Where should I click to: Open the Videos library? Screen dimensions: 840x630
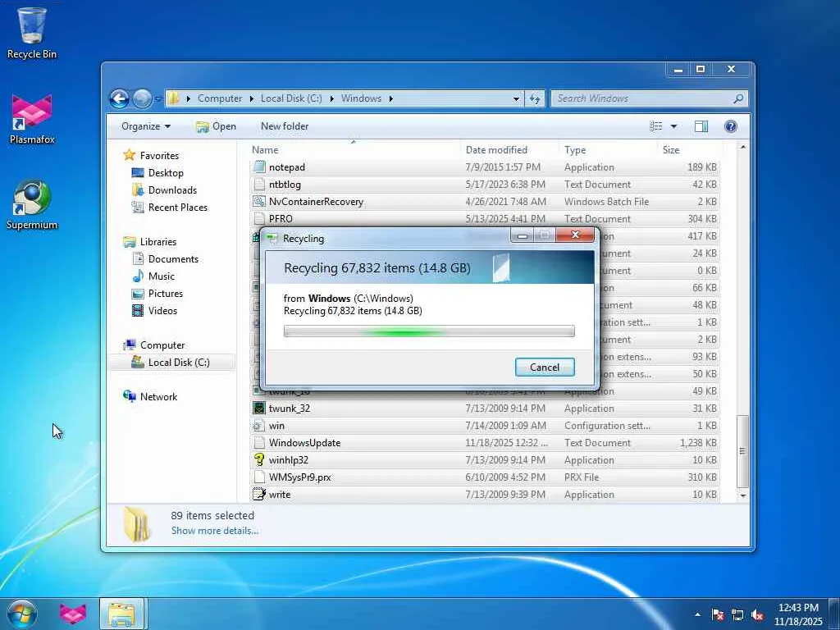[162, 311]
